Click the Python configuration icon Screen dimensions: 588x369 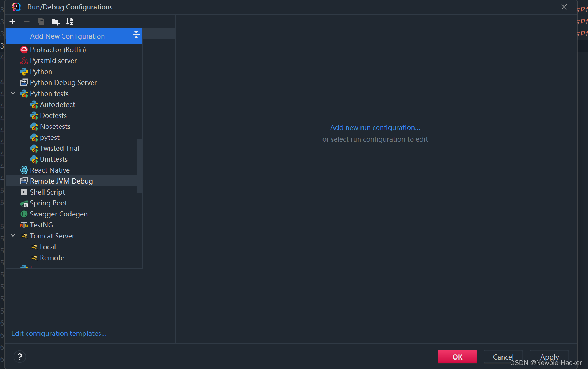(24, 72)
